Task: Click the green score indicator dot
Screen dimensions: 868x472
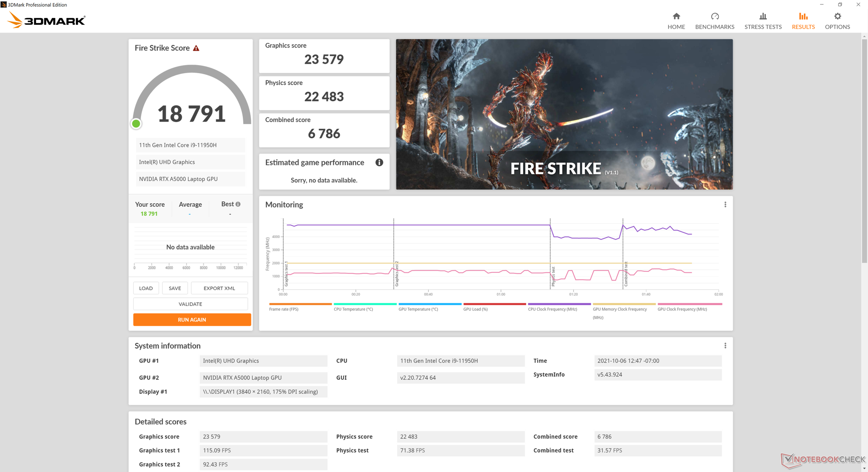Action: (x=136, y=124)
